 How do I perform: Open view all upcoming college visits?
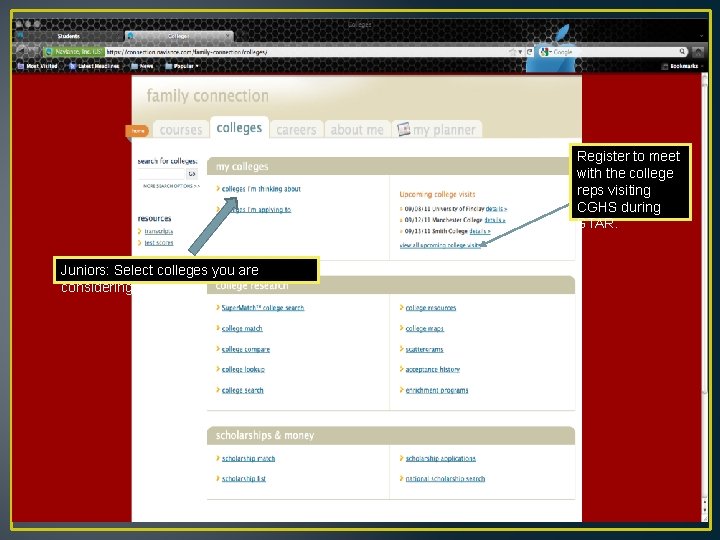(440, 245)
